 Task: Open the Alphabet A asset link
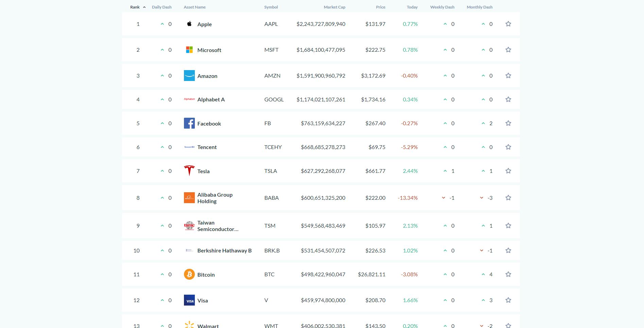pos(211,99)
